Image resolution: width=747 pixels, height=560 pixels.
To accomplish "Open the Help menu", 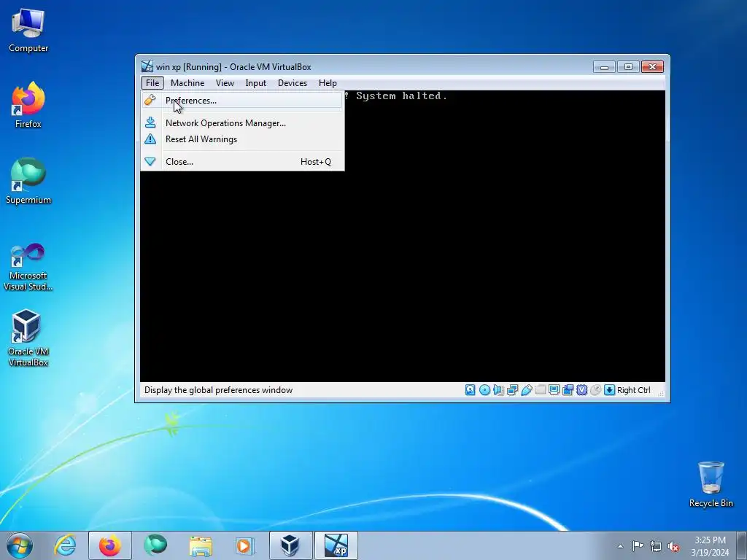I will point(328,83).
